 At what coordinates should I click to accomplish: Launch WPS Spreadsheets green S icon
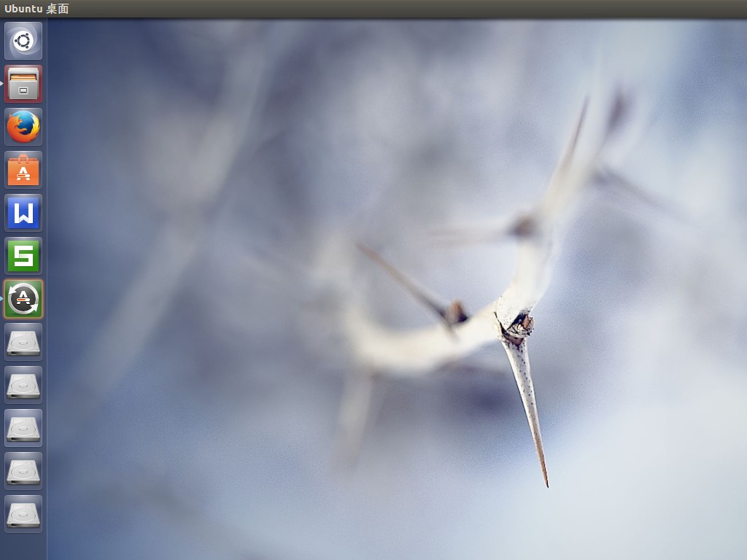click(x=23, y=256)
